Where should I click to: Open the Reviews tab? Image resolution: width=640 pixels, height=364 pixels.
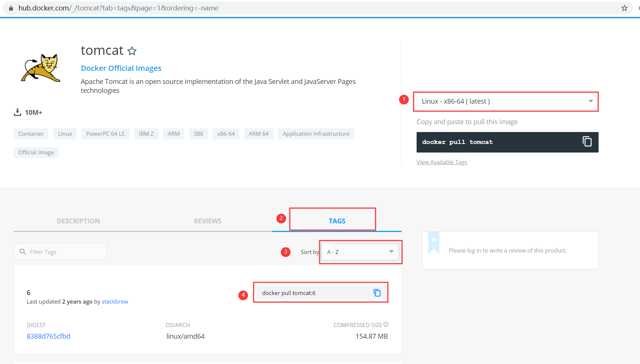(208, 221)
